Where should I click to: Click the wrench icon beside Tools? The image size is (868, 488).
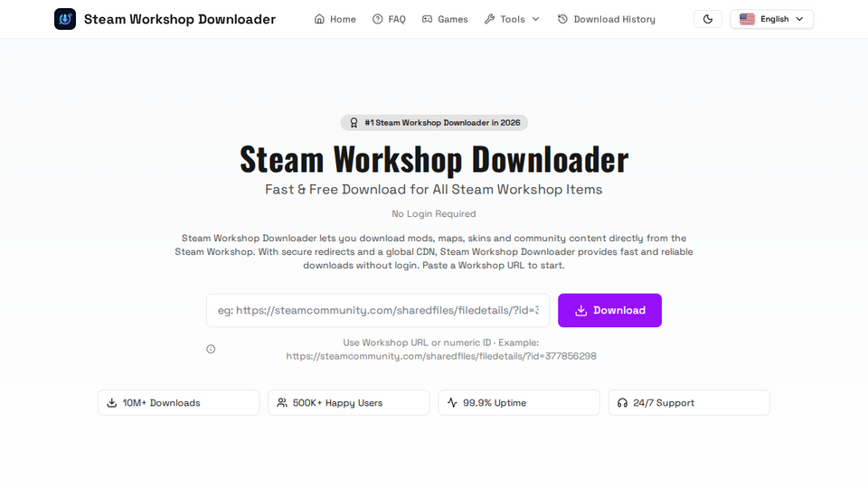click(489, 19)
